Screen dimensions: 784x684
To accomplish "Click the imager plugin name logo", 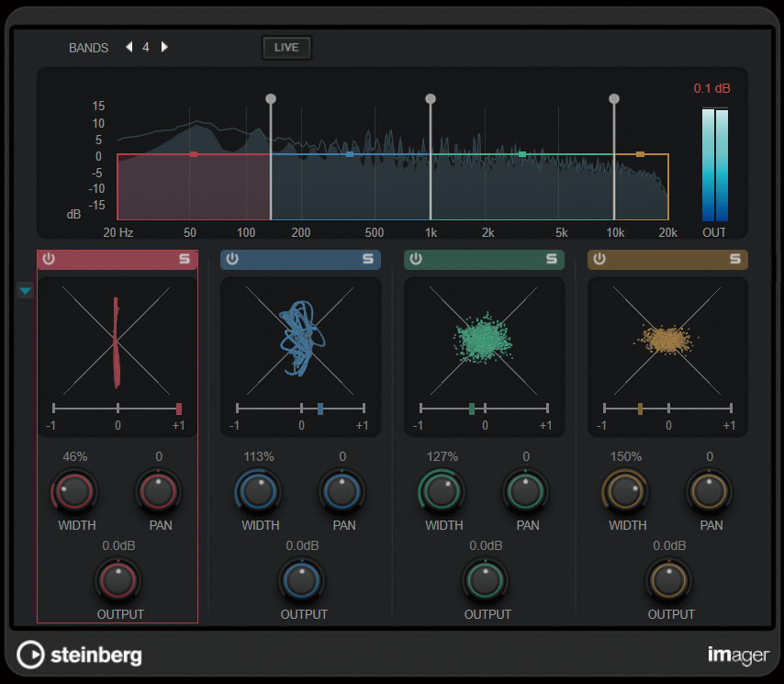I will tap(738, 655).
